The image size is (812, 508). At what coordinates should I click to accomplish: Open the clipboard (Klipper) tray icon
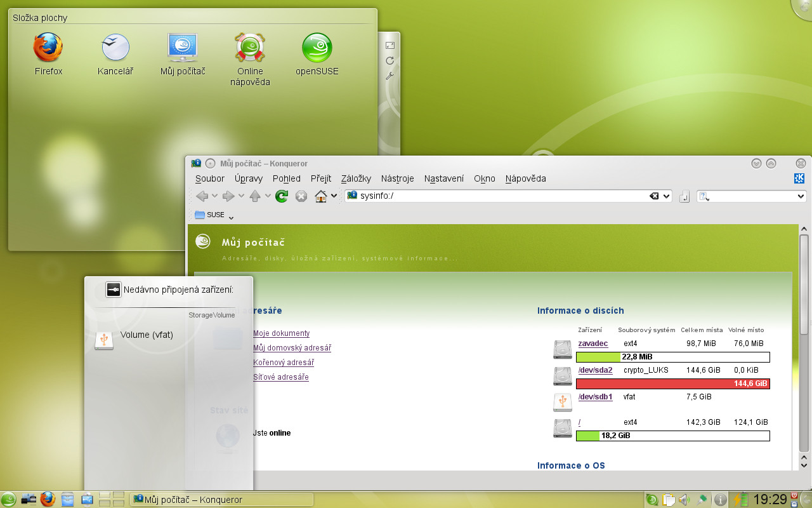(x=669, y=500)
